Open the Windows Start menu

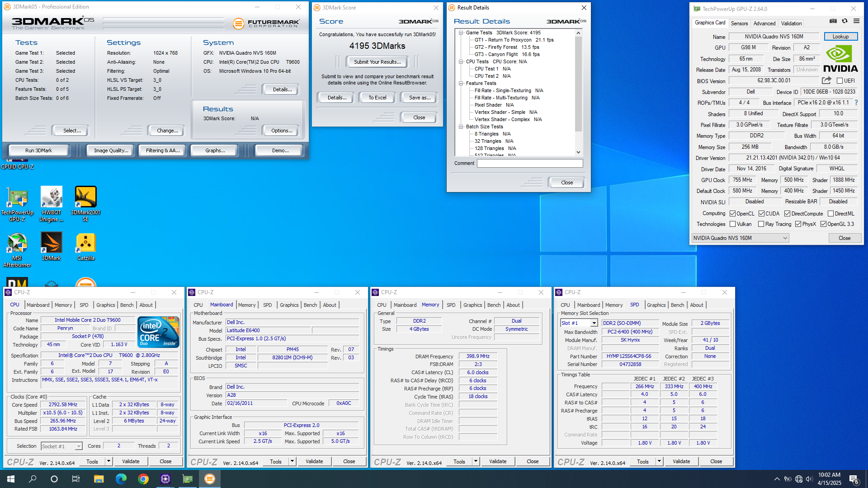[x=11, y=479]
